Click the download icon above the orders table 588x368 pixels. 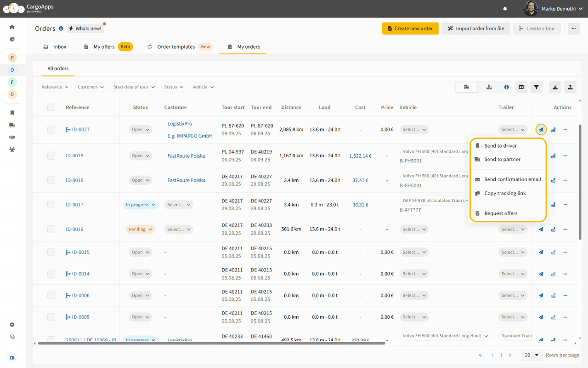pos(555,87)
